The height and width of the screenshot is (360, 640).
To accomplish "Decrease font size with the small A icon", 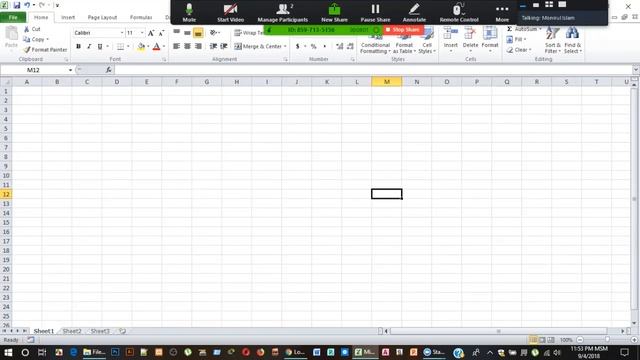I will tap(162, 33).
